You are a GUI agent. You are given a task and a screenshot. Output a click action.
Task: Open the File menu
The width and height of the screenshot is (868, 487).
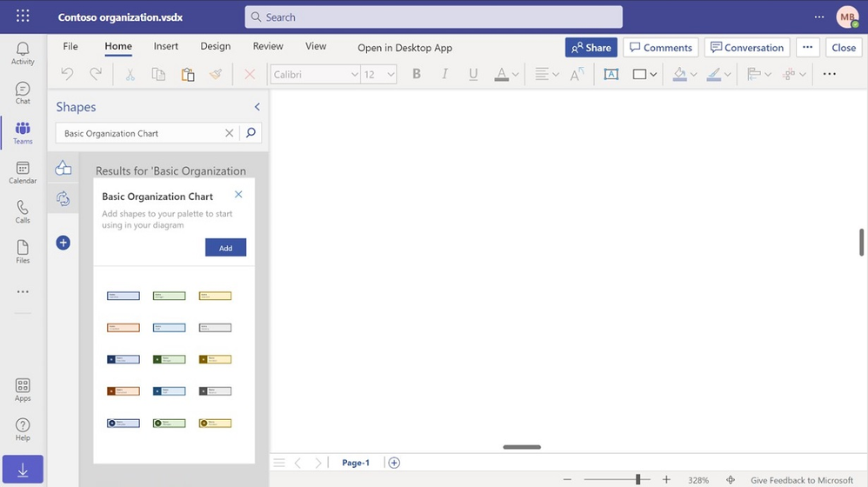[x=70, y=46]
